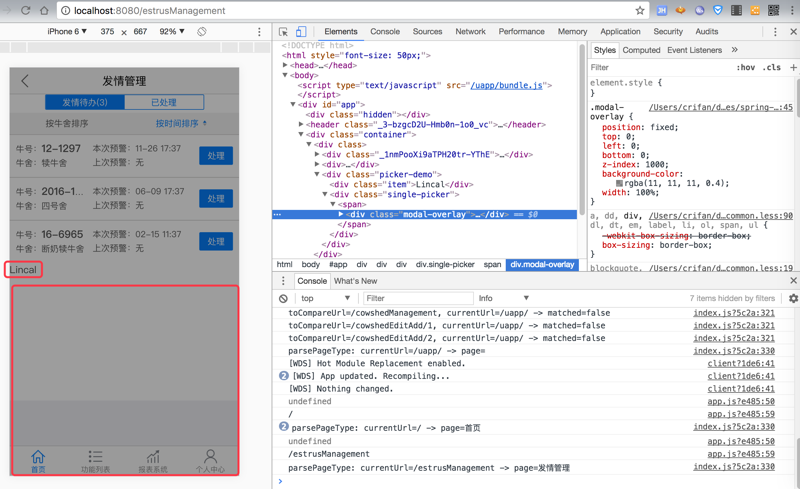The image size is (800, 489).
Task: Switch to the Network tab
Action: pos(470,32)
